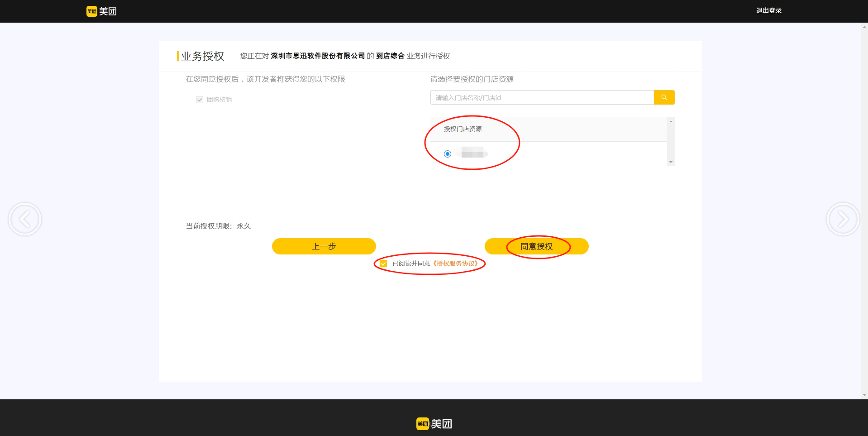
Task: Click the page scrollbar up arrow
Action: tap(864, 27)
